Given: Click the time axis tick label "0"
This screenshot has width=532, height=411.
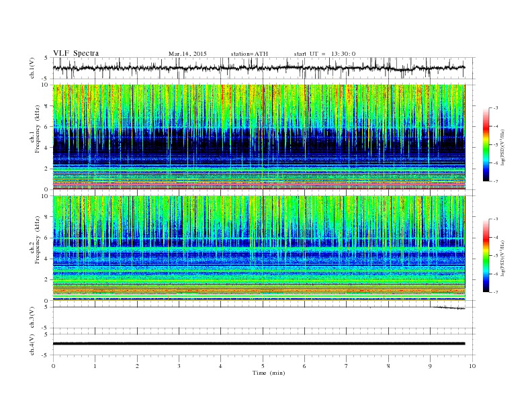Looking at the screenshot, I should [x=53, y=366].
